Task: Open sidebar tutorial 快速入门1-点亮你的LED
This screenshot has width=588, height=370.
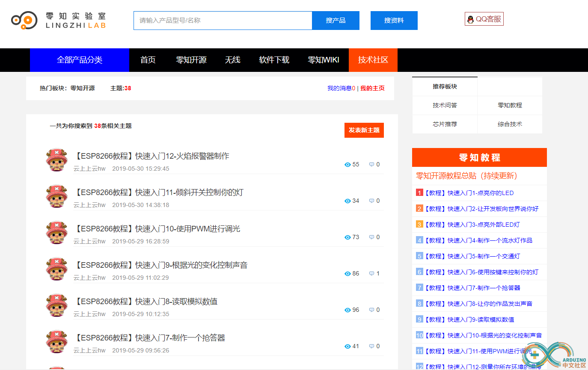Action: (x=469, y=193)
